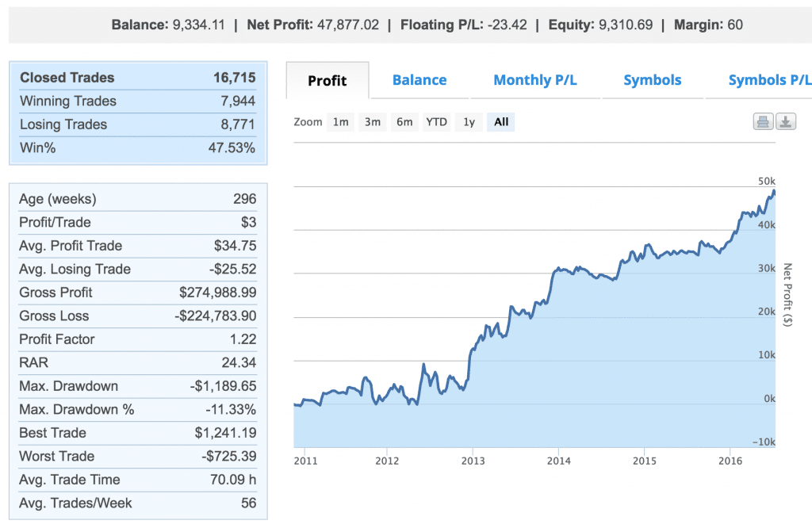Viewport: 812px width, 532px height.
Task: Switch to the Balance tab
Action: (419, 80)
